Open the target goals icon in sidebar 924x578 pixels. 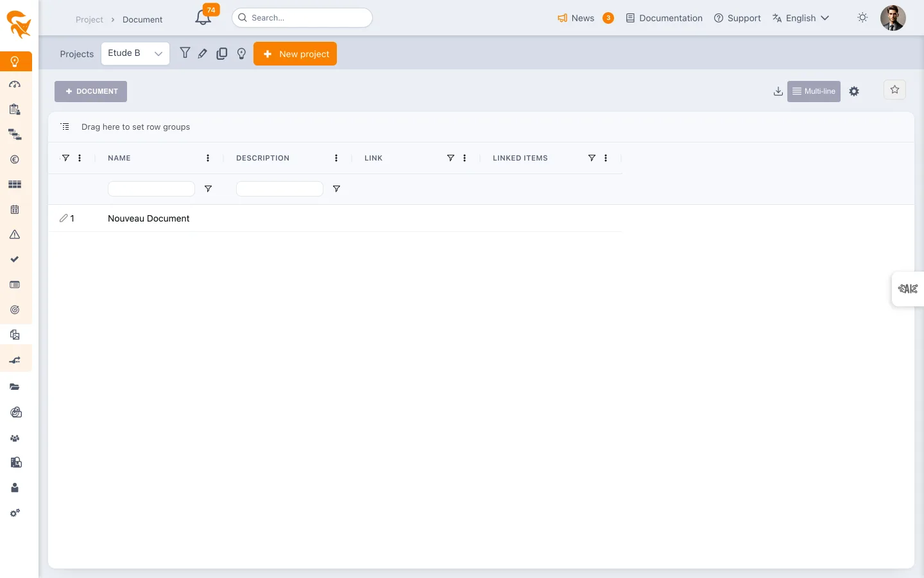point(15,310)
